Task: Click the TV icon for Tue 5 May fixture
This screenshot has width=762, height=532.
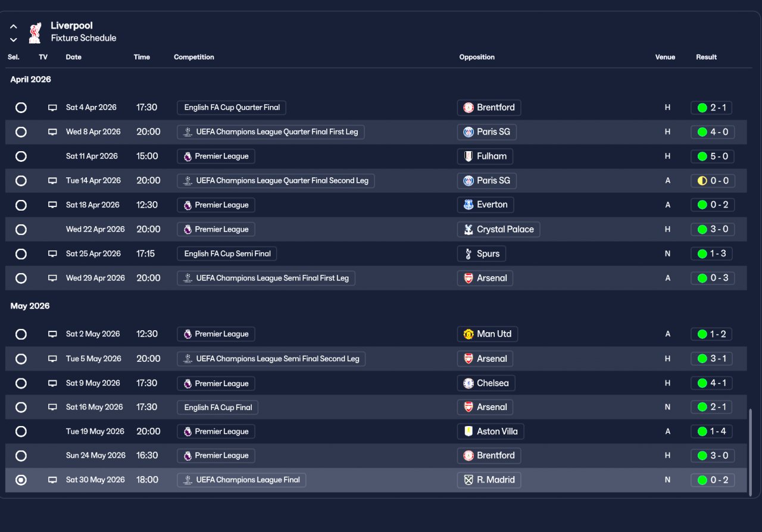Action: pyautogui.click(x=52, y=359)
